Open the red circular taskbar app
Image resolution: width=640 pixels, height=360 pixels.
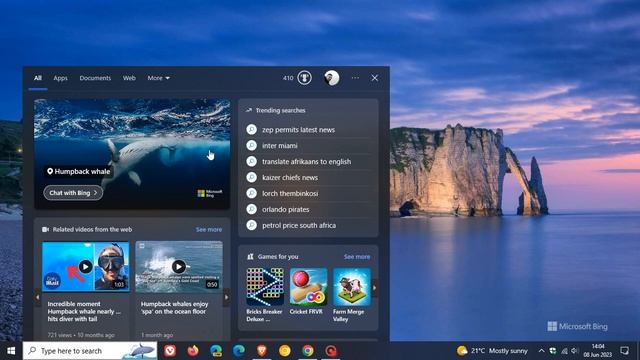point(331,351)
